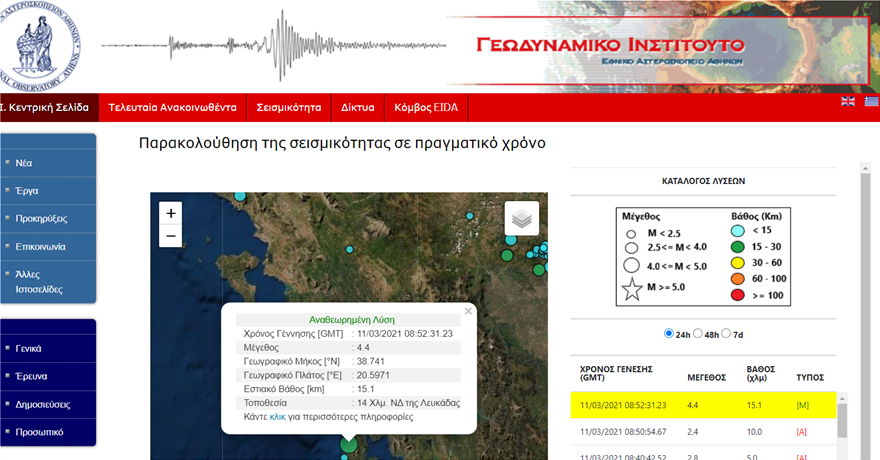The width and height of the screenshot is (880, 460).
Task: Click the large green earthquake marker below popup
Action: (x=349, y=445)
